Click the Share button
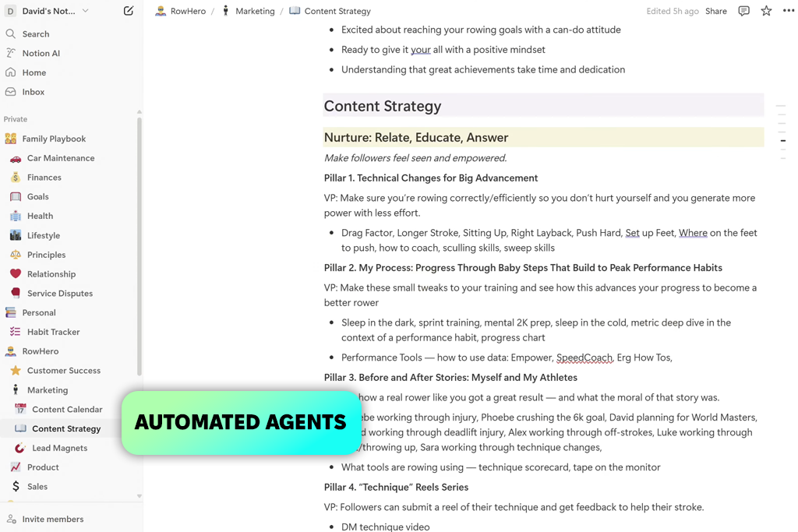This screenshot has height=532, width=798. click(715, 11)
